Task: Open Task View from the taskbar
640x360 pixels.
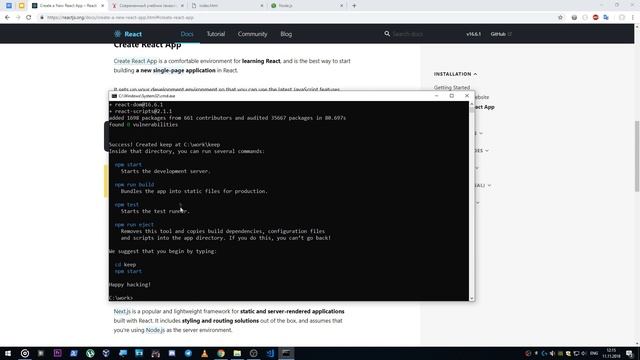Action: 41,353
